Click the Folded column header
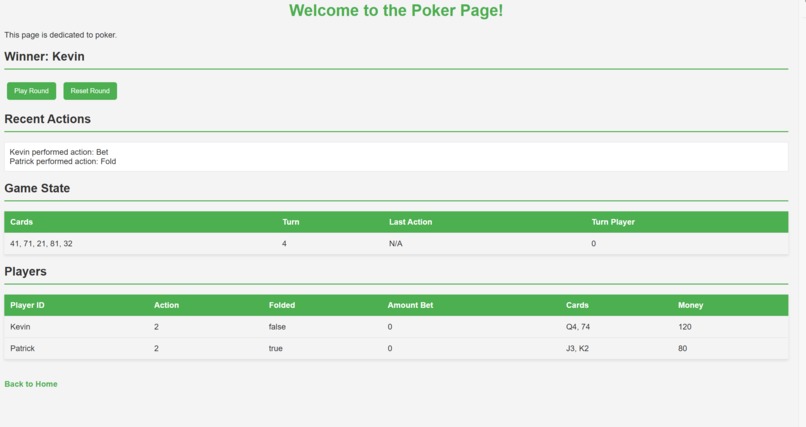This screenshot has height=427, width=806. 282,305
